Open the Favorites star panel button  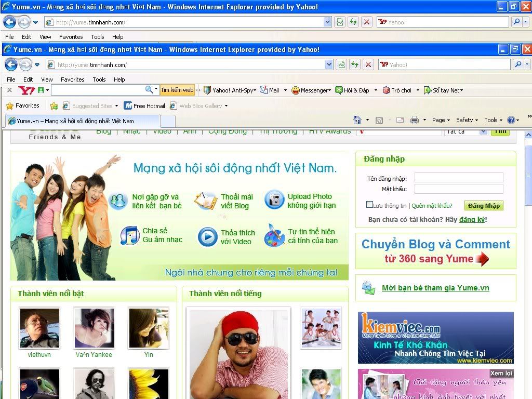(22, 105)
